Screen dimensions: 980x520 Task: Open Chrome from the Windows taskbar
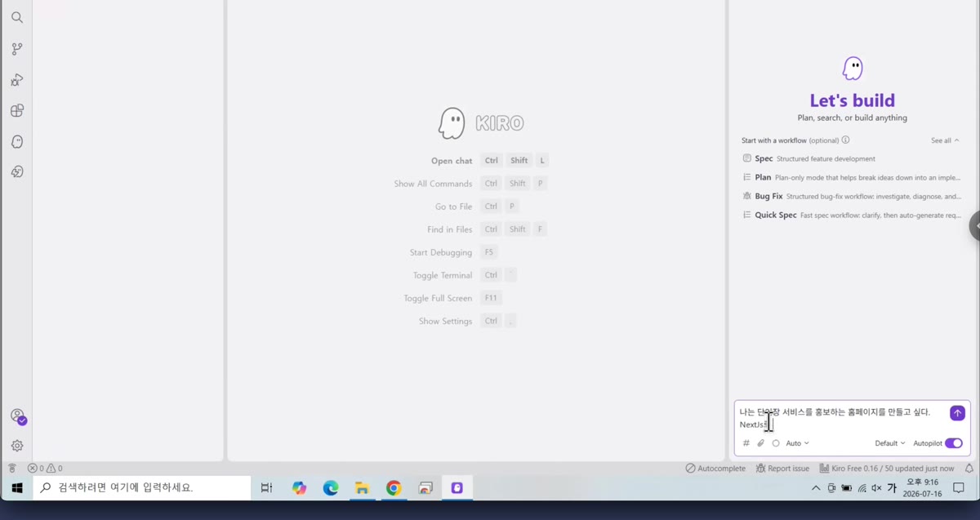click(x=394, y=488)
